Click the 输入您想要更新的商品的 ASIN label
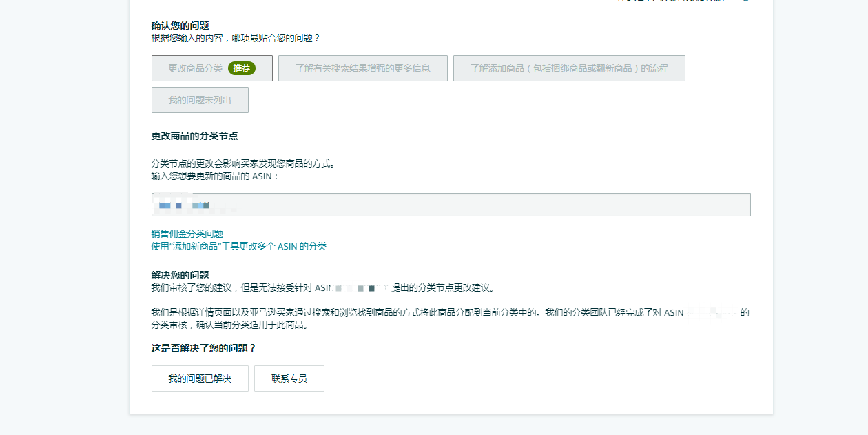The height and width of the screenshot is (435, 868). pyautogui.click(x=214, y=176)
